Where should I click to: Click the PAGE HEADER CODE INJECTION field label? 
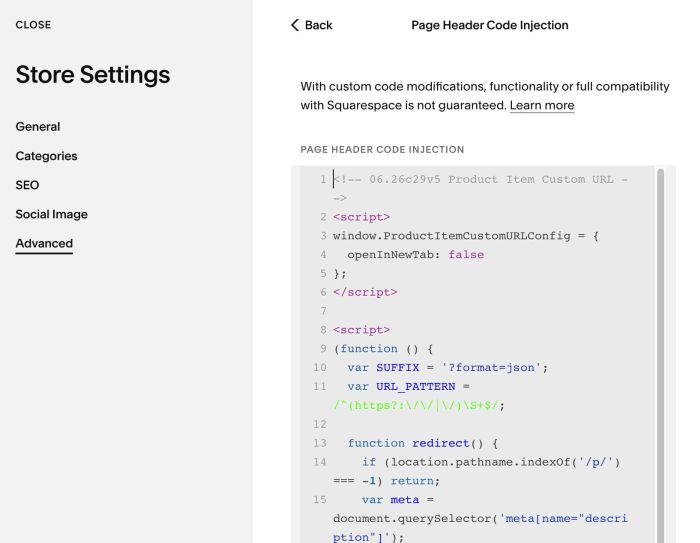coord(382,150)
